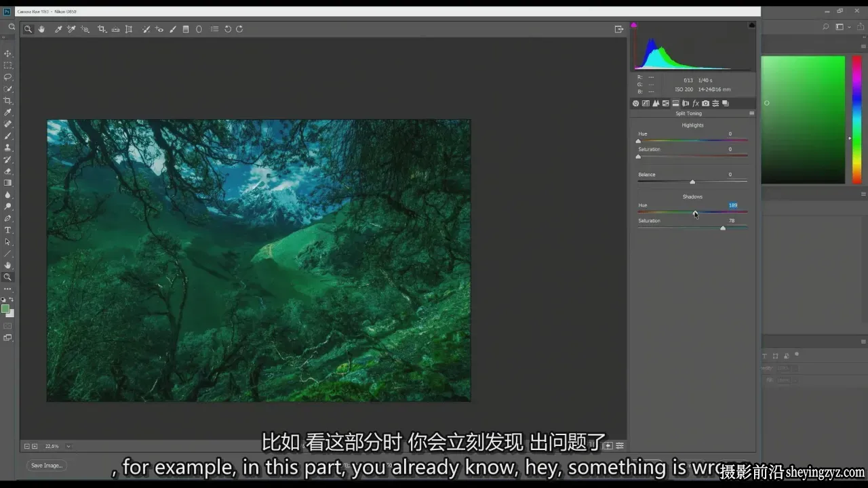Click the Shadows Saturation value field 78
The width and height of the screenshot is (868, 488).
732,221
